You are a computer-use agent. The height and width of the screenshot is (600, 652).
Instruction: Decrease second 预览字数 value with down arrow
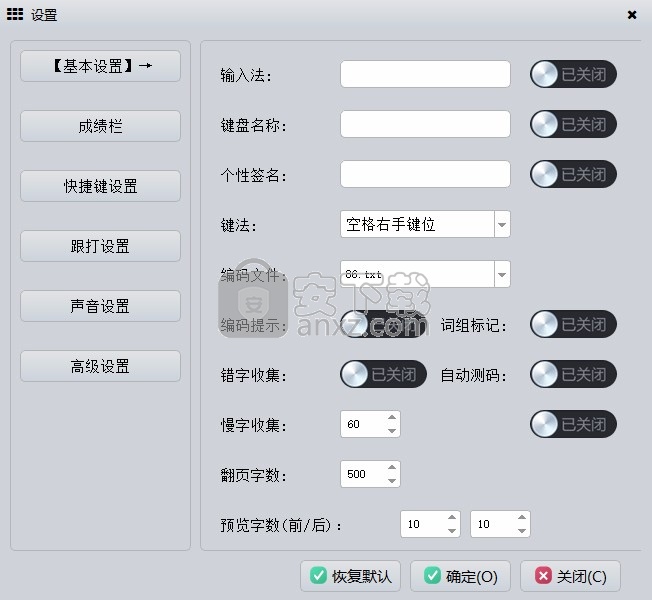point(521,531)
